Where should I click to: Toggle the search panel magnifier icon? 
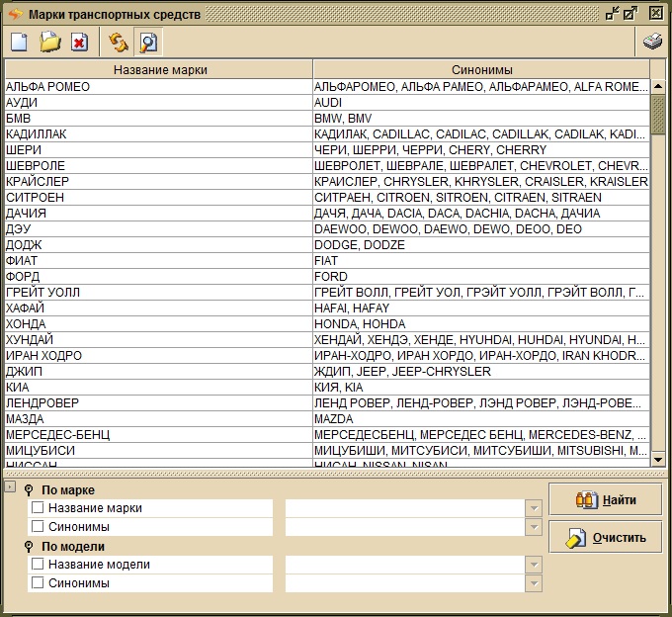tap(148, 43)
